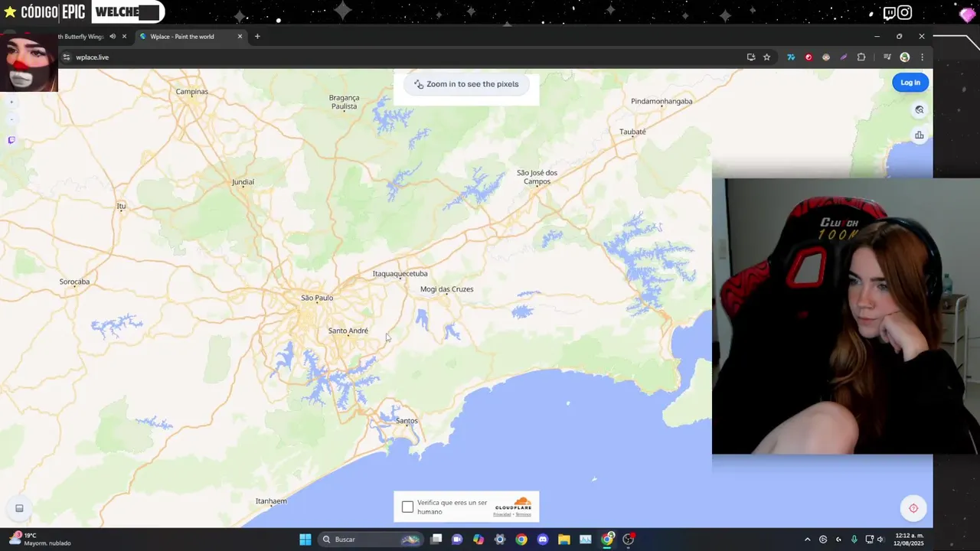Open the red circular extension icon

808,57
